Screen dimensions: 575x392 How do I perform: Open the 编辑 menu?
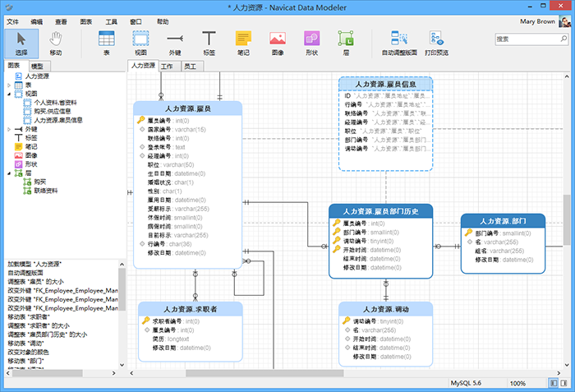[37, 21]
